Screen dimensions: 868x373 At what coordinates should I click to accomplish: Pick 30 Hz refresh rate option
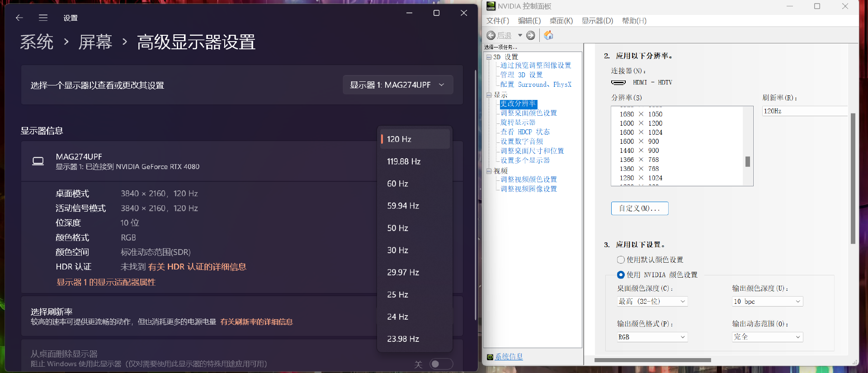[415, 250]
